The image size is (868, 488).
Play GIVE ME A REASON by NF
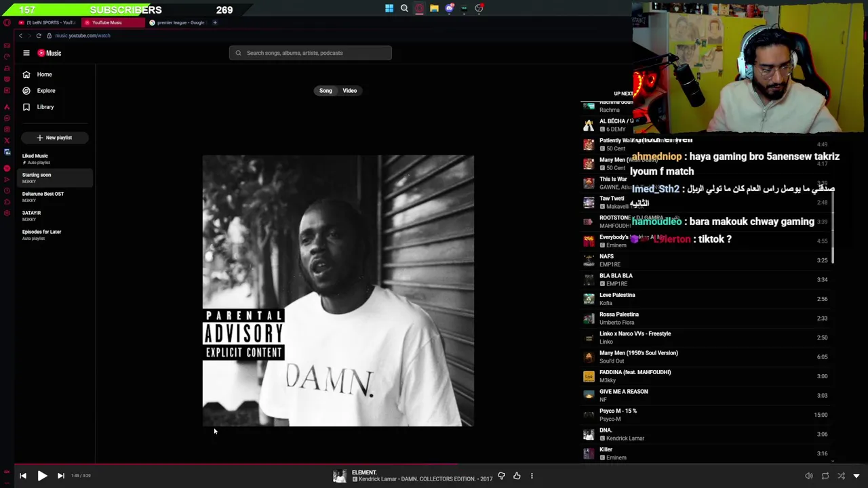[x=705, y=396]
